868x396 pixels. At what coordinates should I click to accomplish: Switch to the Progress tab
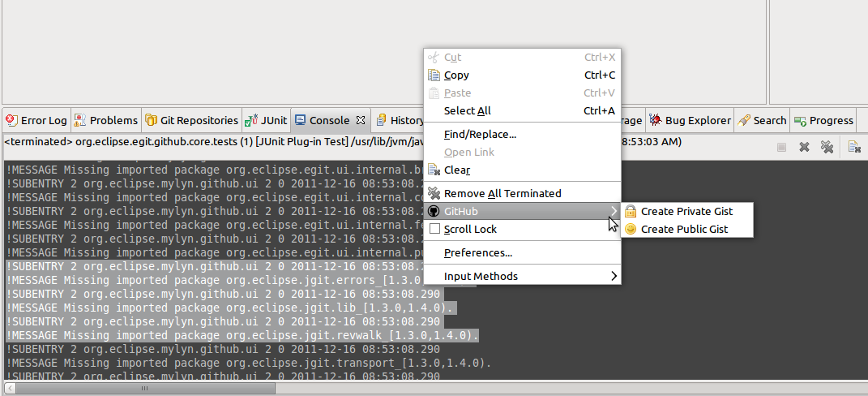point(824,120)
